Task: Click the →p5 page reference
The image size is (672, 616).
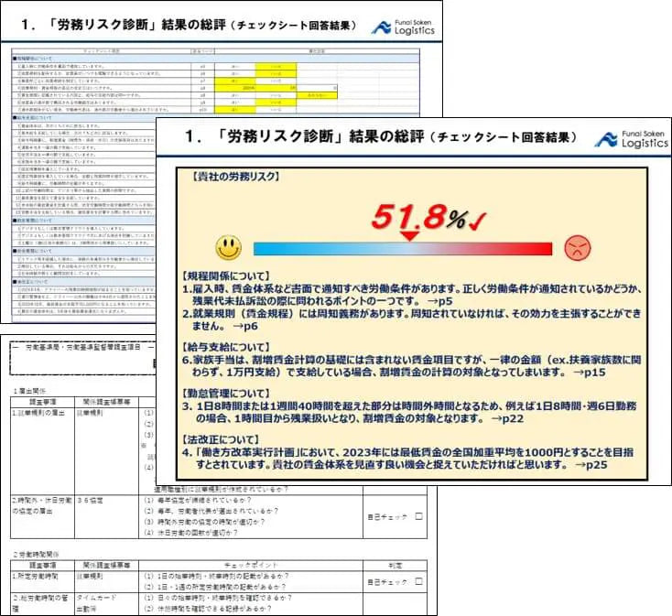Action: (x=440, y=301)
